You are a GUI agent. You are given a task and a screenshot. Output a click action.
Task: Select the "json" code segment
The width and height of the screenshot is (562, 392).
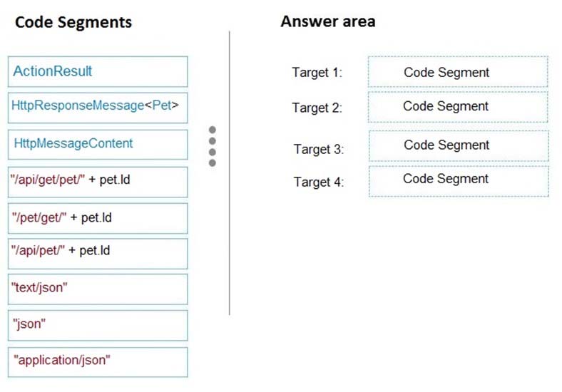coord(98,326)
